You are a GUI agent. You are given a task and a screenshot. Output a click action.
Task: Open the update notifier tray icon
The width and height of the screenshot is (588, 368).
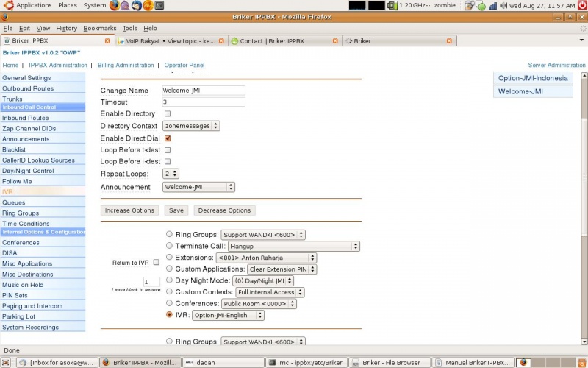469,5
